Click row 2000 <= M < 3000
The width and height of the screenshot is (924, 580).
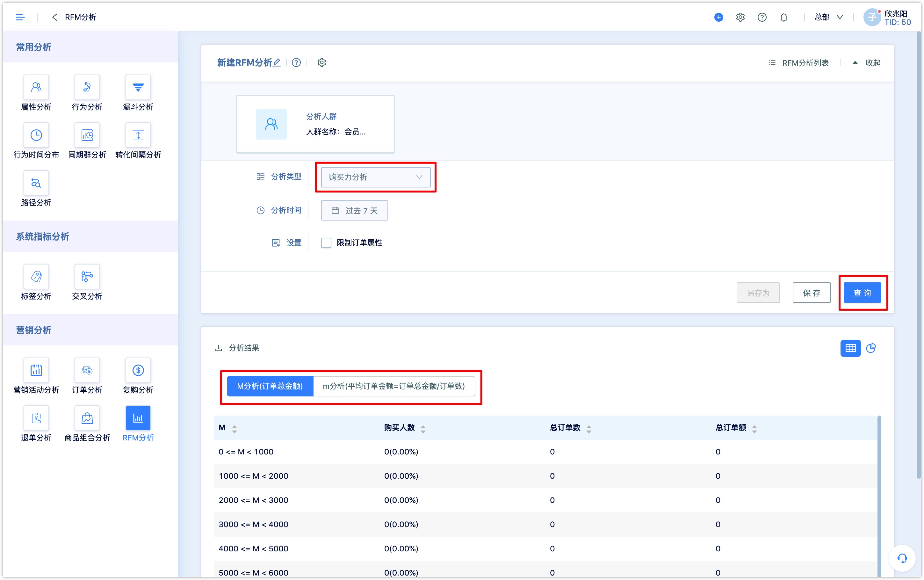545,500
